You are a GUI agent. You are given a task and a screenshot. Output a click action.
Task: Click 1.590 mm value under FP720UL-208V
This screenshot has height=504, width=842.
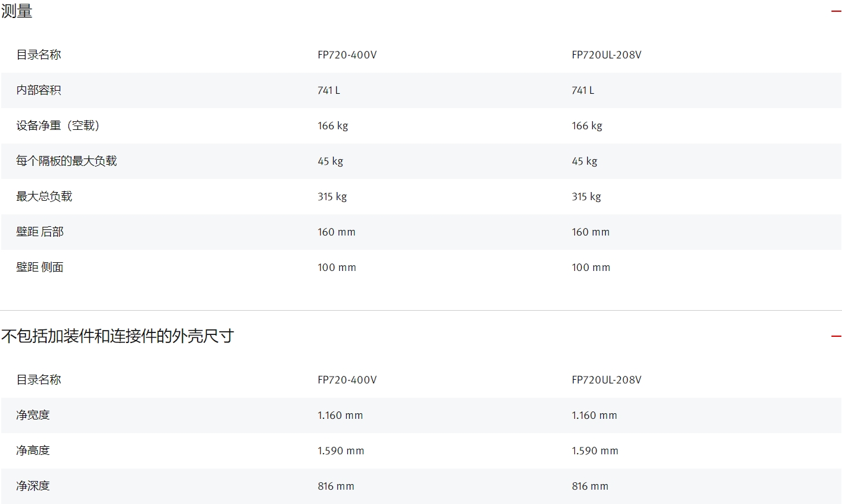pos(595,451)
